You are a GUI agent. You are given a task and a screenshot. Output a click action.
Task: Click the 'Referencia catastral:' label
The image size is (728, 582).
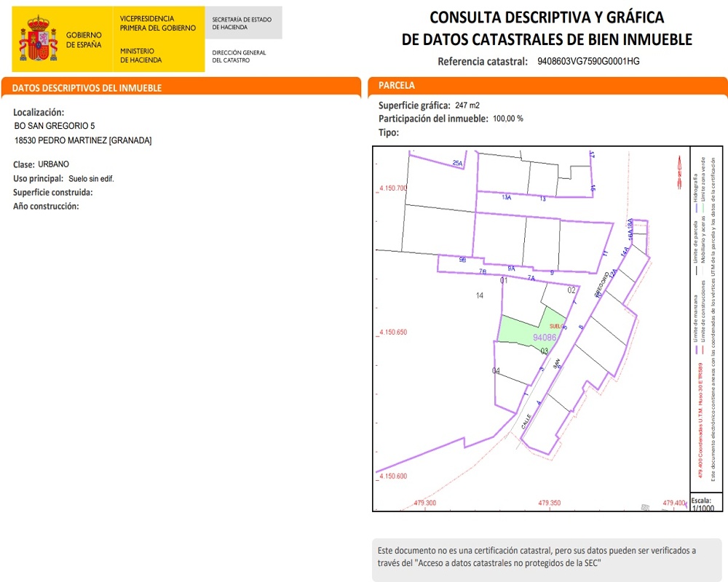click(483, 61)
